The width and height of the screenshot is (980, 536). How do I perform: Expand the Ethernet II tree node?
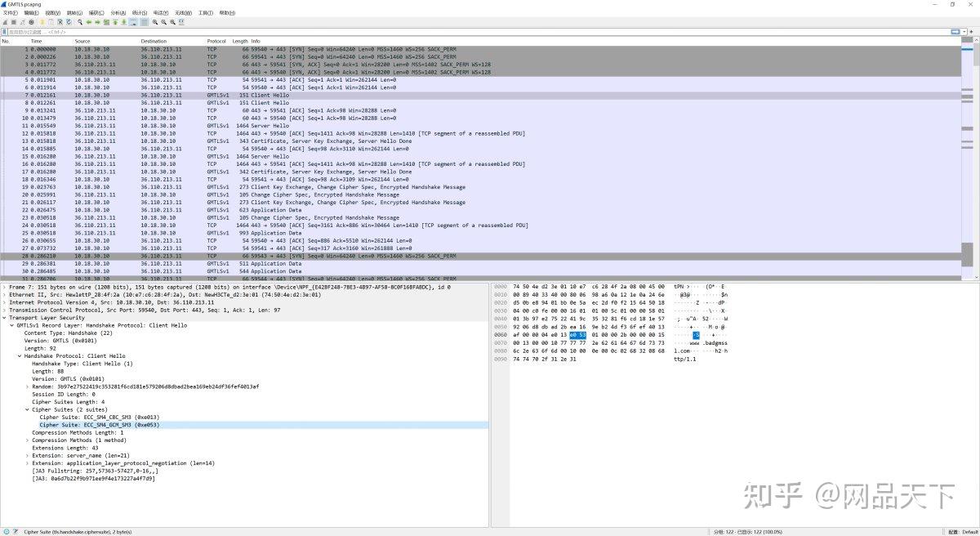pyautogui.click(x=4, y=295)
